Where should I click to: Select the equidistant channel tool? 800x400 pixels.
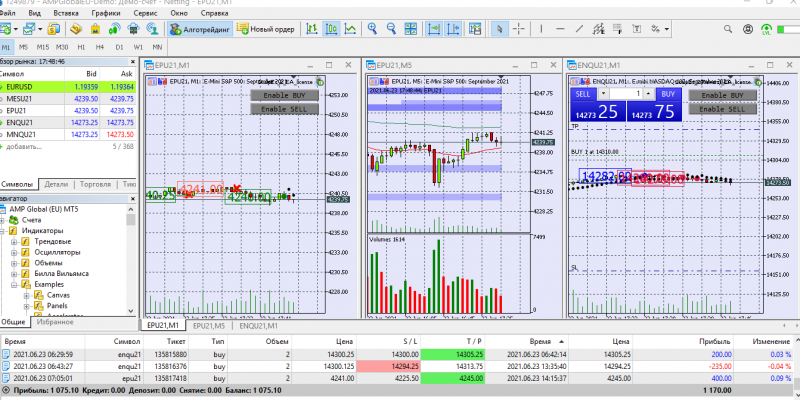tap(599, 29)
